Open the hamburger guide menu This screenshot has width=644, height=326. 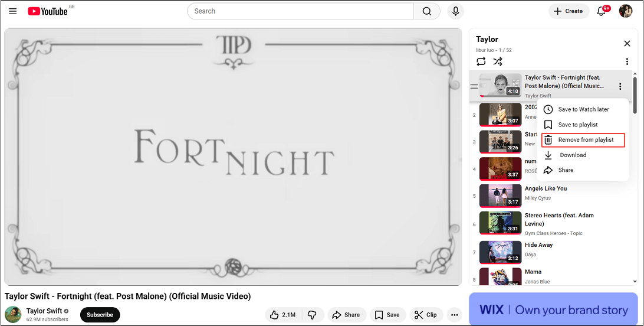tap(13, 11)
